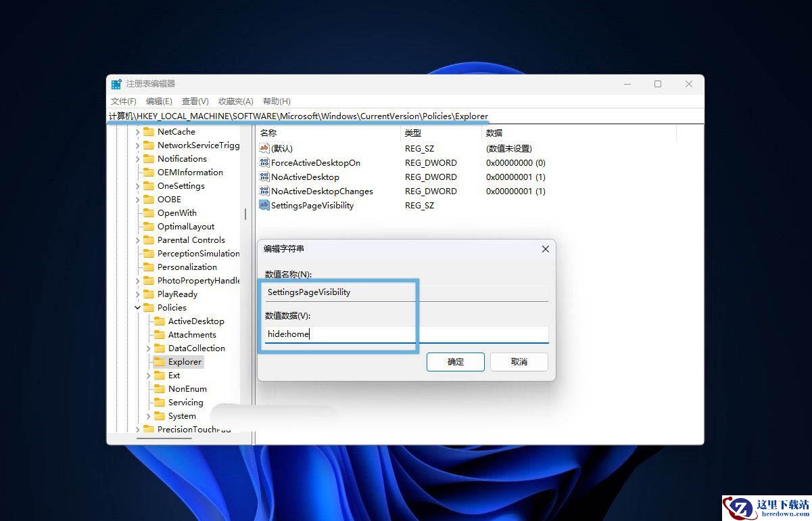This screenshot has height=521, width=812.
Task: Close the 编辑字符串 dialog
Action: pos(546,249)
